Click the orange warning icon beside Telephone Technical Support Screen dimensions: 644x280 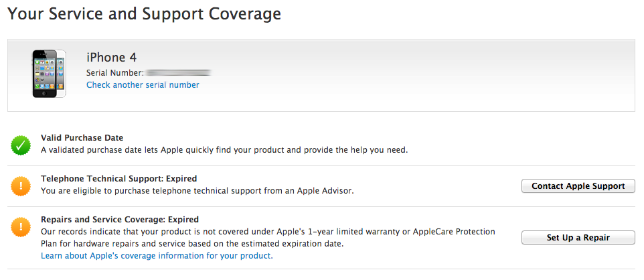tap(21, 186)
